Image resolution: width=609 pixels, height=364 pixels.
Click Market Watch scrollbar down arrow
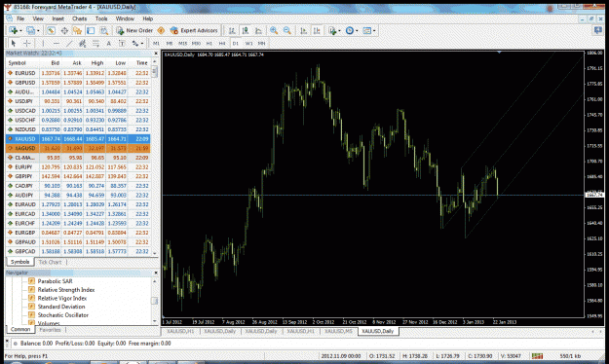point(155,253)
